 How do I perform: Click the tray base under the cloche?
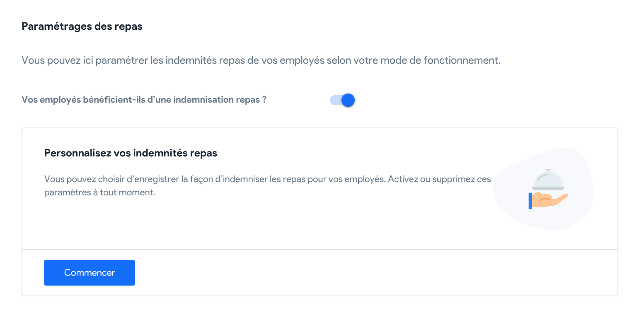pyautogui.click(x=548, y=188)
